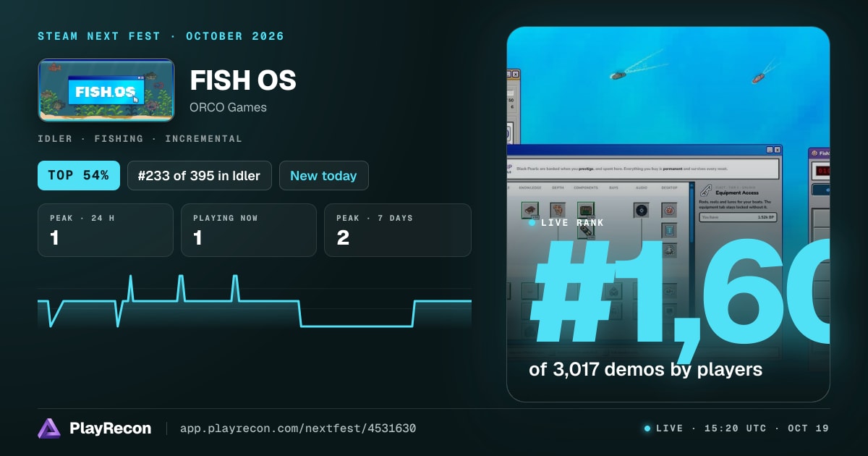Click the PlayRecon triangle logo icon
868x456 pixels.
pos(49,428)
